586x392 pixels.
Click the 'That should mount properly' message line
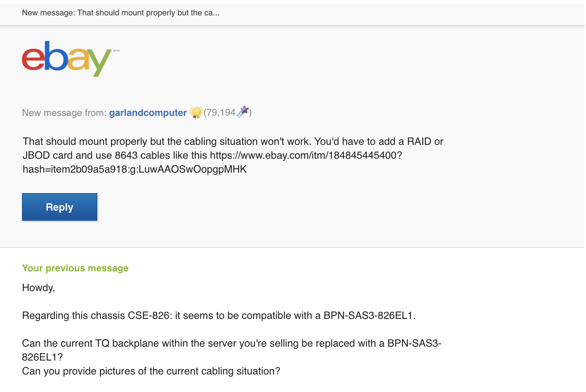233,142
